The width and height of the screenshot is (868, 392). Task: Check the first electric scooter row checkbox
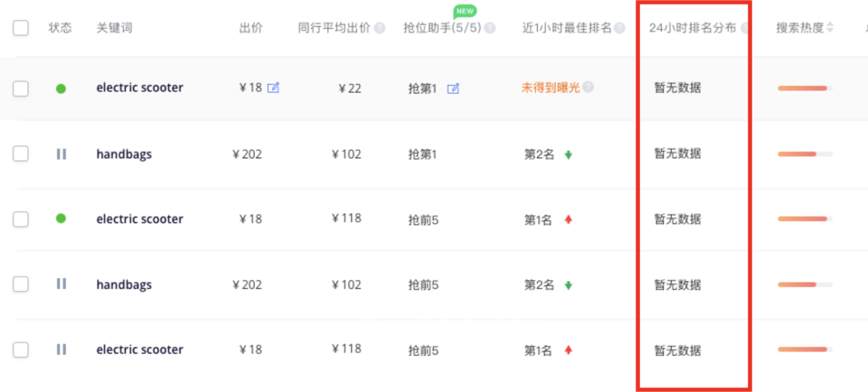21,89
